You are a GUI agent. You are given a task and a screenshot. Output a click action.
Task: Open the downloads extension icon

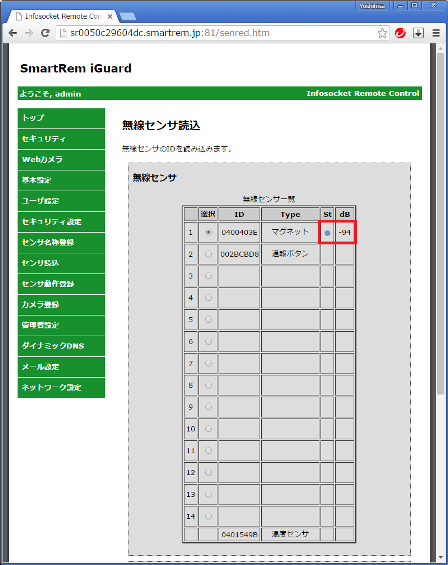click(418, 33)
